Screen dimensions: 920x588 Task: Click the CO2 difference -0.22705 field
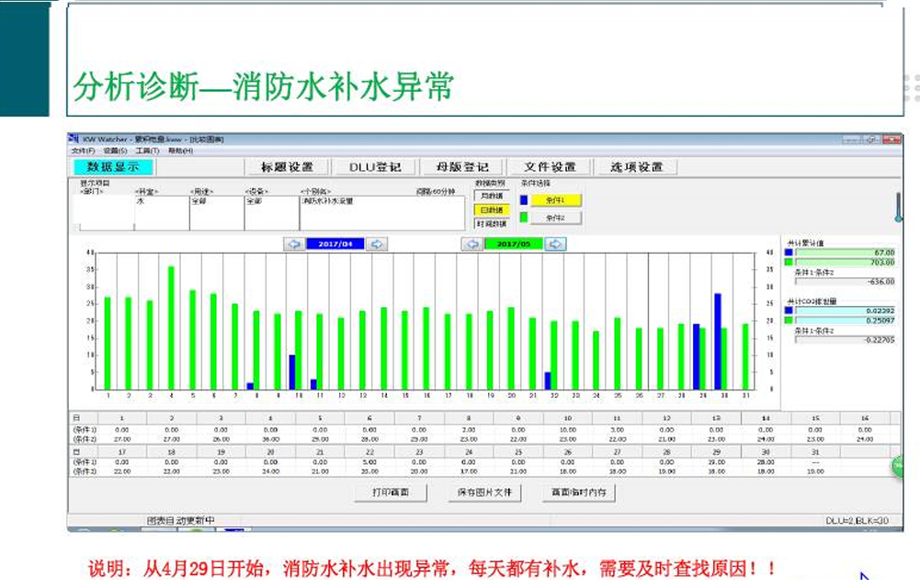pos(845,339)
